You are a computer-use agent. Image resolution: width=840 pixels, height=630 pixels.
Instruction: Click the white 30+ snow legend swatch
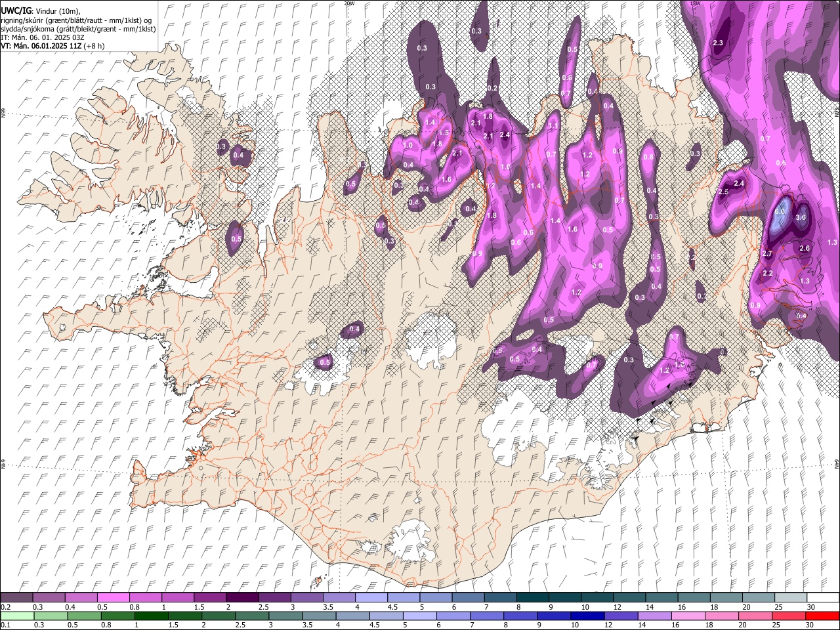pos(823,597)
